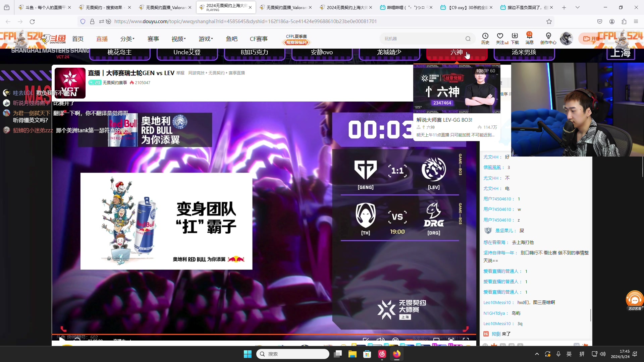This screenshot has width=644, height=362.
Task: Open Firefox account icon in toolbar
Action: (612, 21)
